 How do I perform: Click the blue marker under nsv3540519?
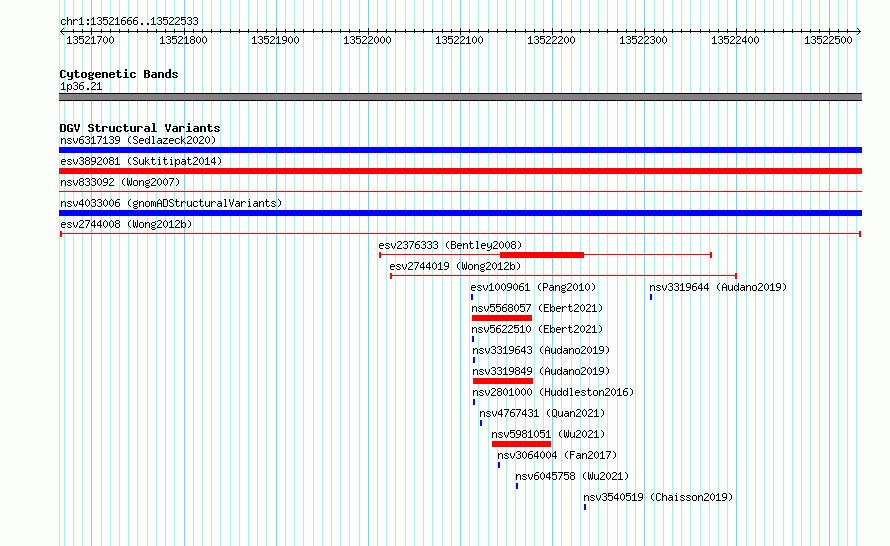point(585,507)
